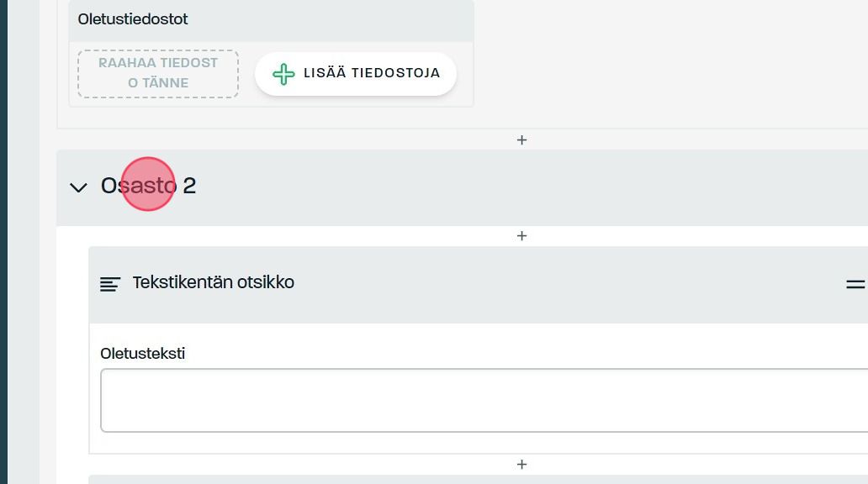Edit the 'Tekstikentän otsikko' field title
Screen dimensions: 868x484
214,282
